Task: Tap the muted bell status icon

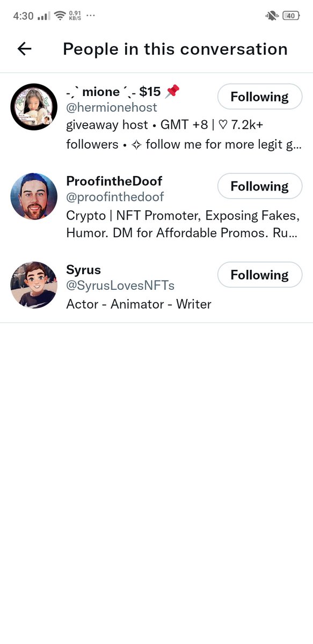Action: [x=272, y=16]
